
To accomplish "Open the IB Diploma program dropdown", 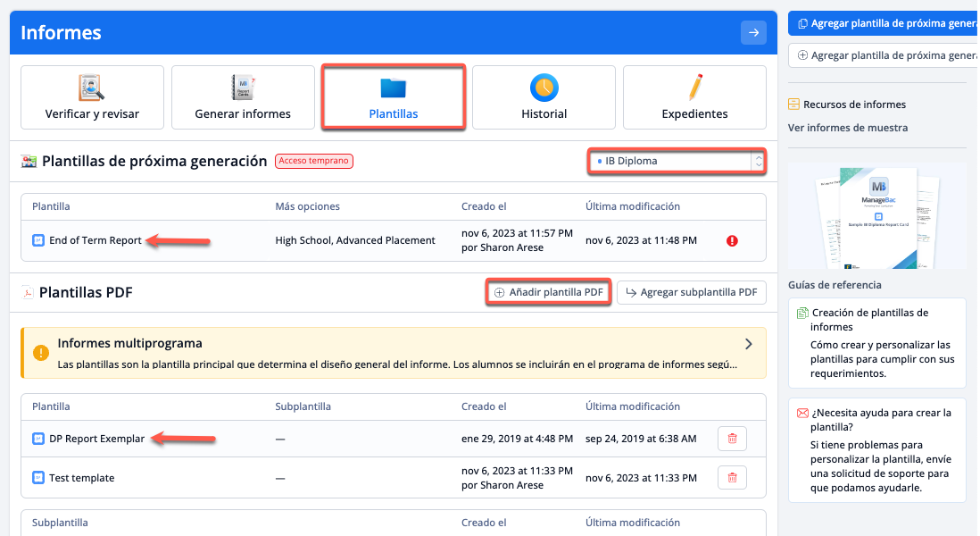I will [677, 162].
